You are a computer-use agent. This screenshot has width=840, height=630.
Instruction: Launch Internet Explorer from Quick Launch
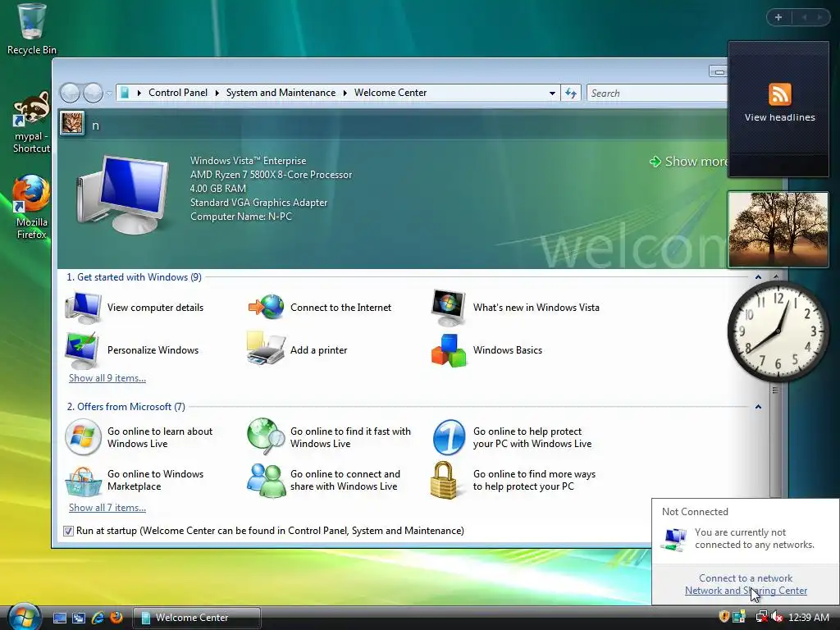(98, 618)
